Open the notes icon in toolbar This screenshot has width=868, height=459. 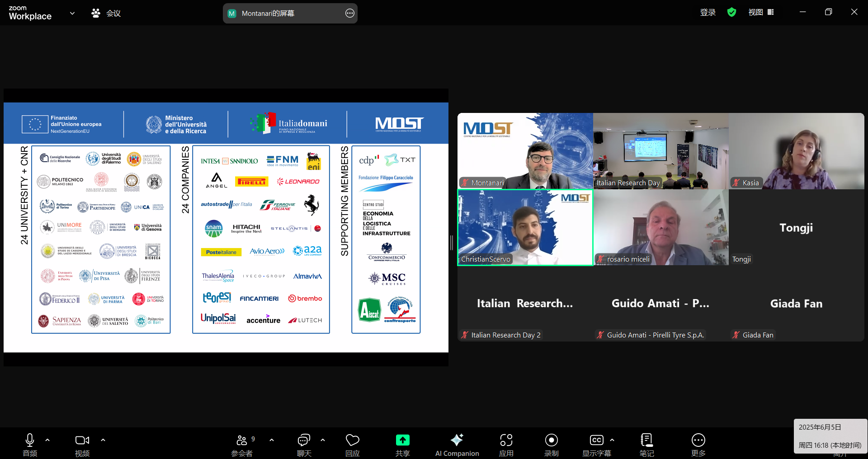tap(646, 440)
